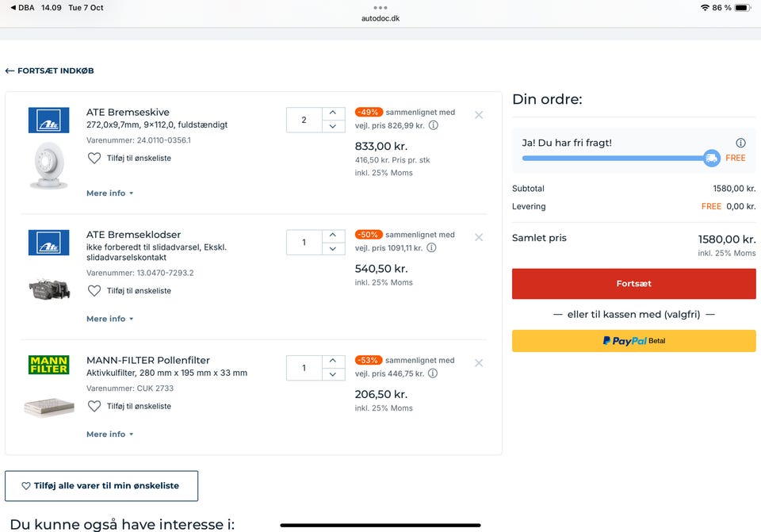The image size is (761, 532).
Task: Open the ATE Bremseskive brake disc thumbnail
Action: point(48,165)
